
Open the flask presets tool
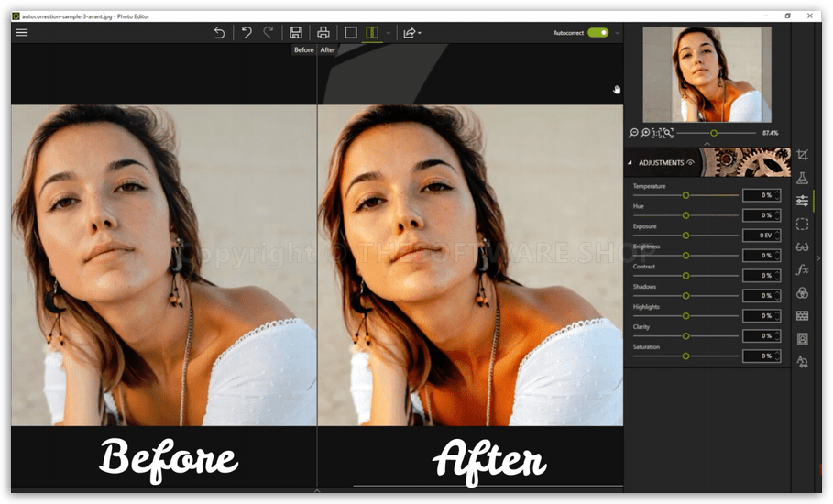click(x=802, y=178)
